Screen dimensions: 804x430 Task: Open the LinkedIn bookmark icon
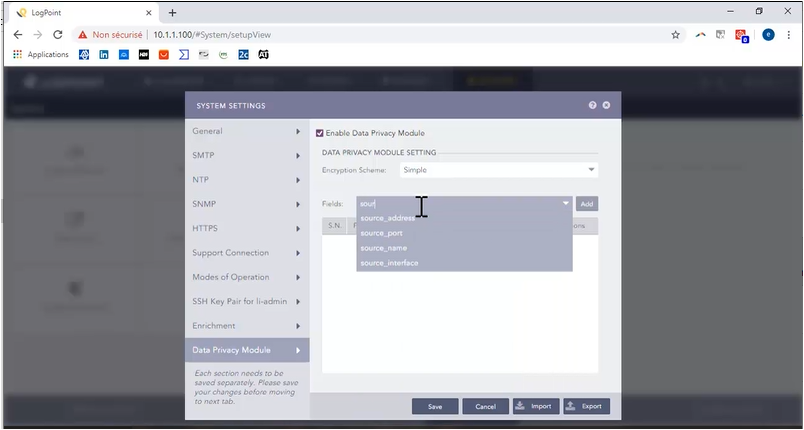coord(104,54)
